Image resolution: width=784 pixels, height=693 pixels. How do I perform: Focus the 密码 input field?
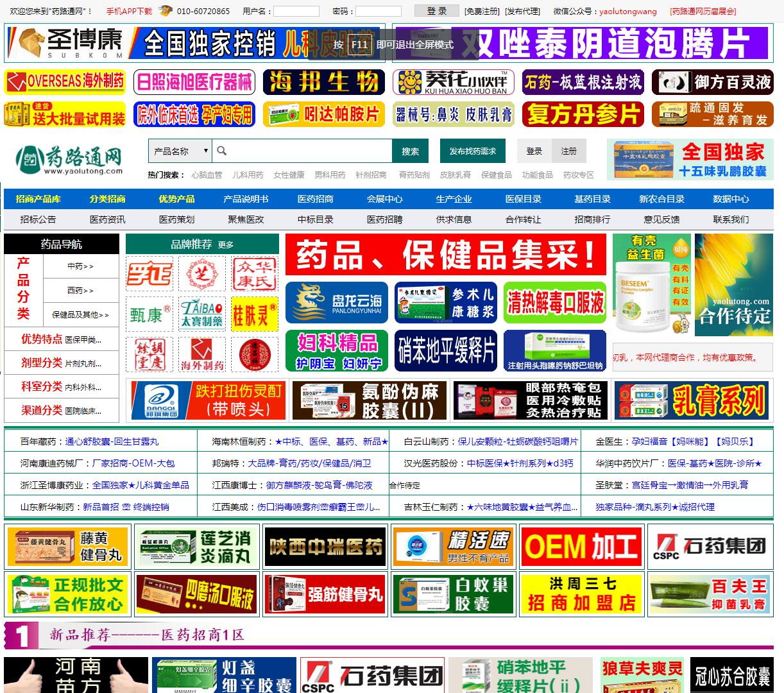point(379,11)
